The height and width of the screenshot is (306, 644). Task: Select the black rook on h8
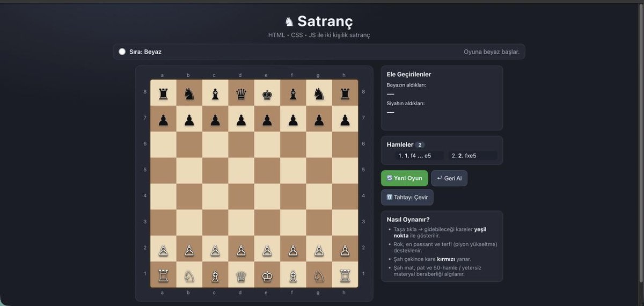[345, 94]
